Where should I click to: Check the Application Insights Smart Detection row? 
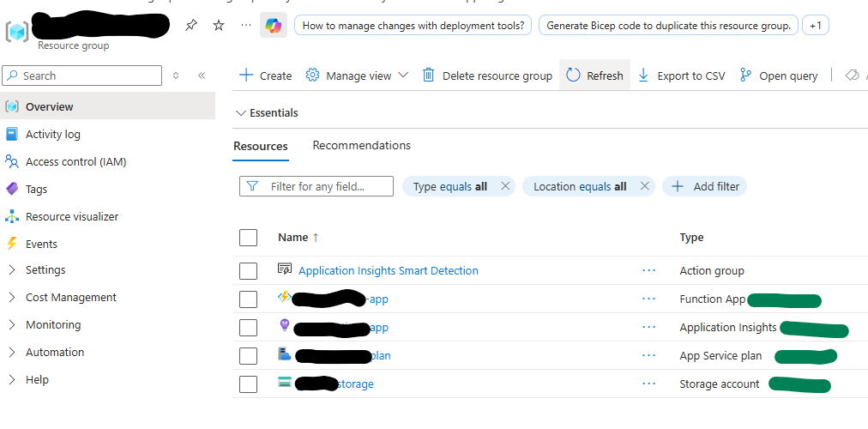pos(248,271)
